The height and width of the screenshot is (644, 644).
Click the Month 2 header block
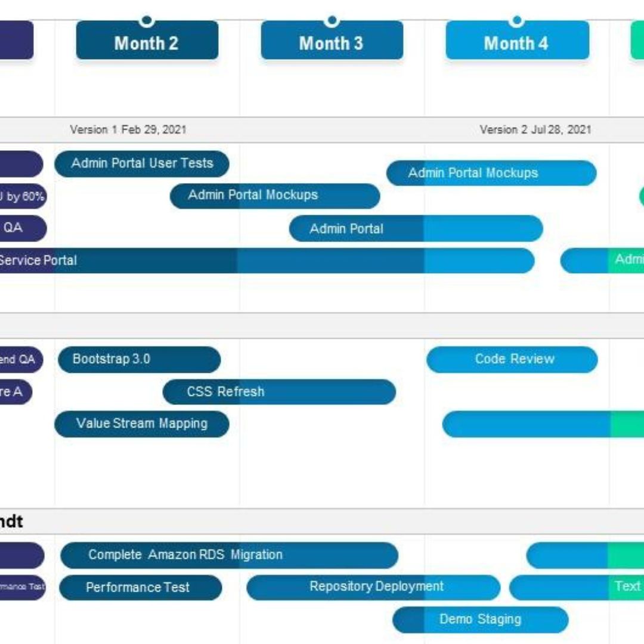(x=147, y=43)
